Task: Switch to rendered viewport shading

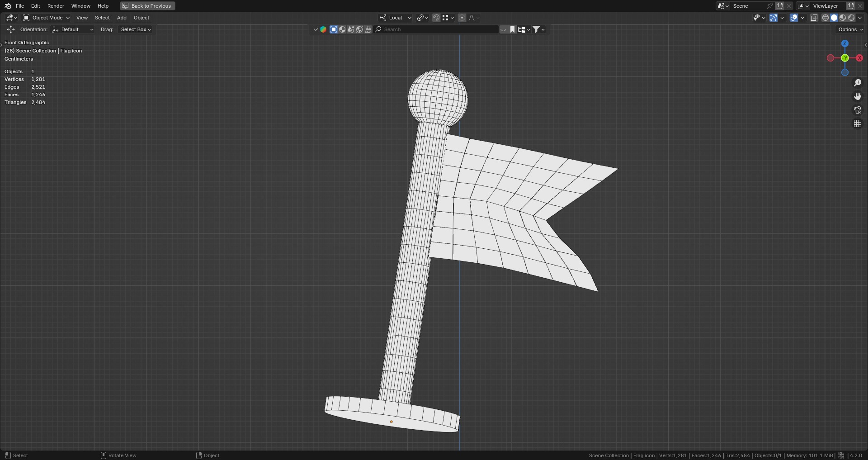Action: pyautogui.click(x=851, y=18)
